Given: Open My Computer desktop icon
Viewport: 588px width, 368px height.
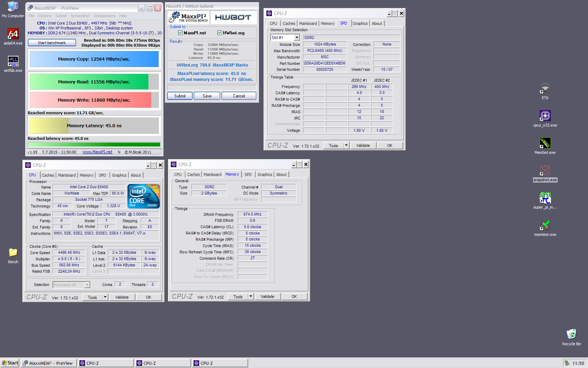Looking at the screenshot, I should (x=13, y=9).
